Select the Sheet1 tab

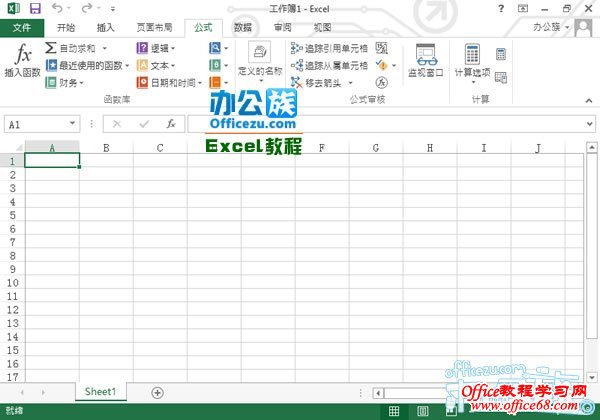(x=100, y=392)
